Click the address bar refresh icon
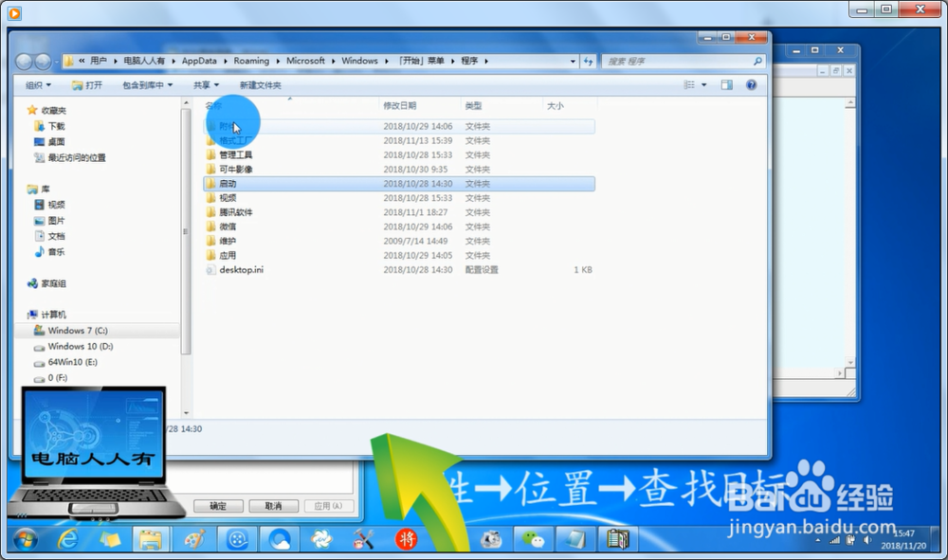This screenshot has height=560, width=948. pyautogui.click(x=589, y=61)
